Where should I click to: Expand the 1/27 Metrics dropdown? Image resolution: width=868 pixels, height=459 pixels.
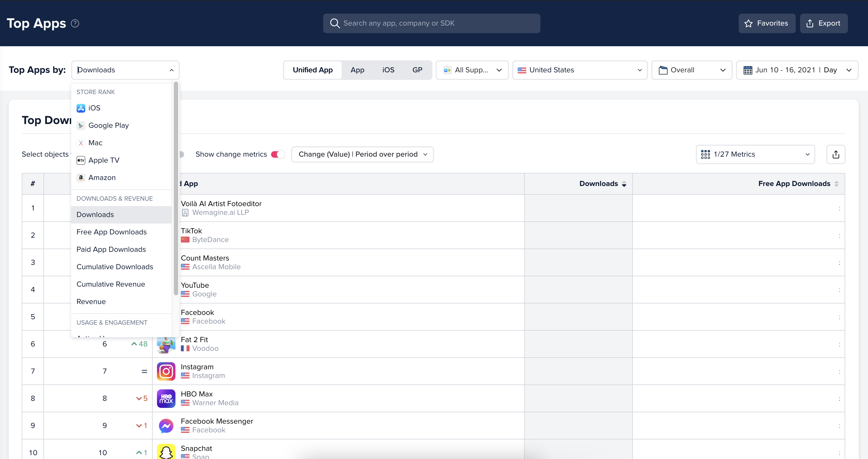click(755, 154)
